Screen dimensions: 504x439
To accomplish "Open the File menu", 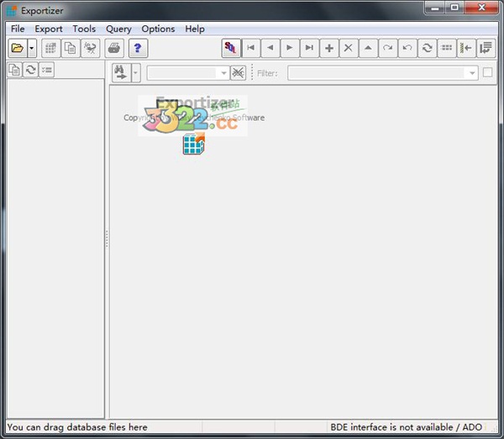I will point(18,29).
